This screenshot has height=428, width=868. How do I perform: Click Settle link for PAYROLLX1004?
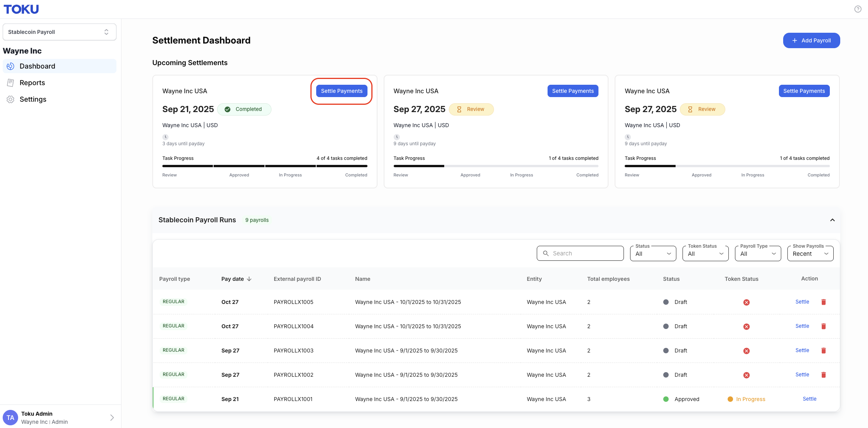point(802,326)
